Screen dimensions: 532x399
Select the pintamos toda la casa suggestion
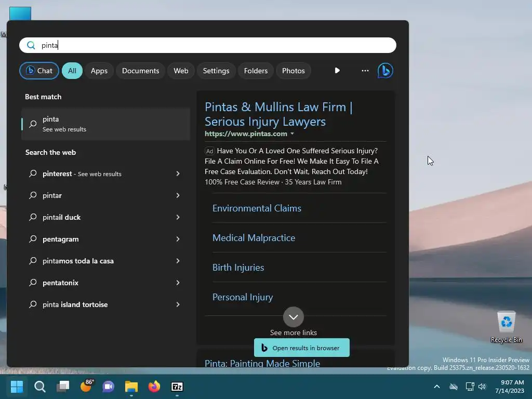pyautogui.click(x=105, y=261)
